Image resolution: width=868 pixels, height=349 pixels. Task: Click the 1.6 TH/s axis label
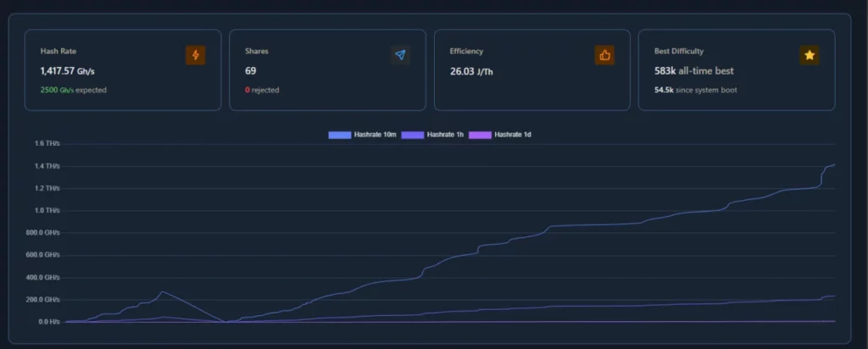47,143
